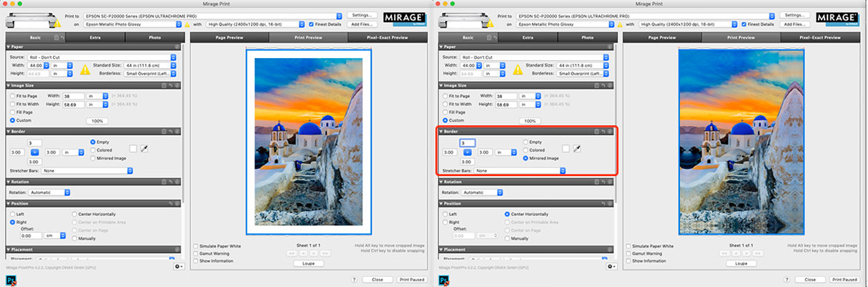Click paper size warning triangle in left window
This screenshot has width=868, height=287.
pos(85,69)
